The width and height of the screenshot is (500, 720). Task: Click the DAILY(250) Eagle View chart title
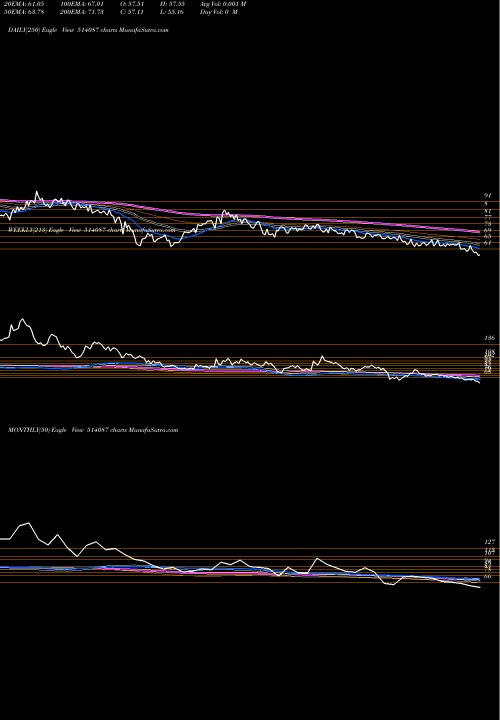[x=88, y=29]
